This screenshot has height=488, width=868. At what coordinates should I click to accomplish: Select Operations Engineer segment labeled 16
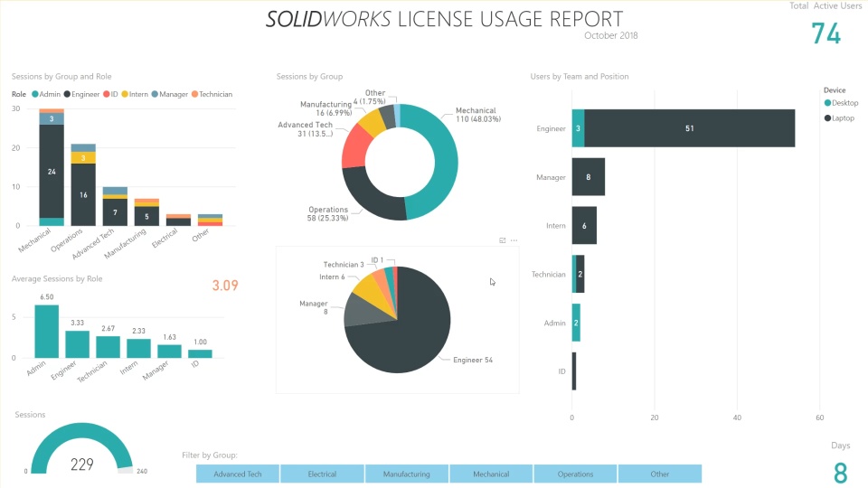point(83,195)
